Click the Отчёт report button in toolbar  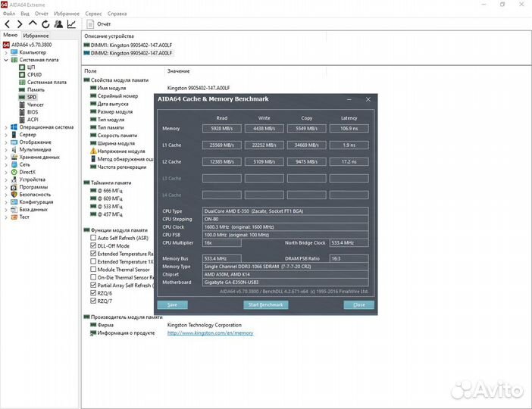click(x=99, y=24)
